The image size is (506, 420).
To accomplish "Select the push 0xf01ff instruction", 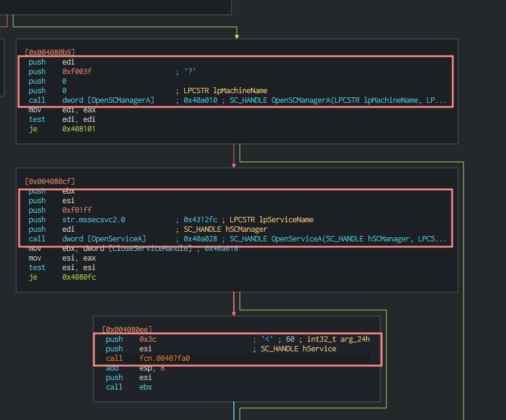I will coord(77,210).
